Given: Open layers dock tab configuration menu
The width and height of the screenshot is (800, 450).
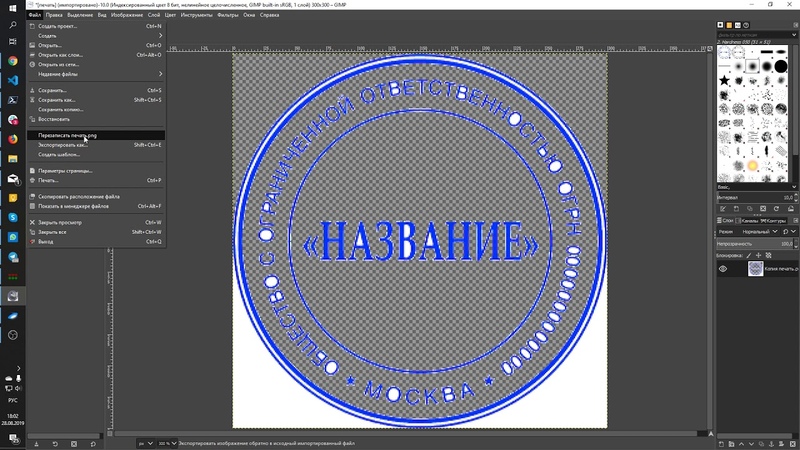Looking at the screenshot, I should point(795,220).
